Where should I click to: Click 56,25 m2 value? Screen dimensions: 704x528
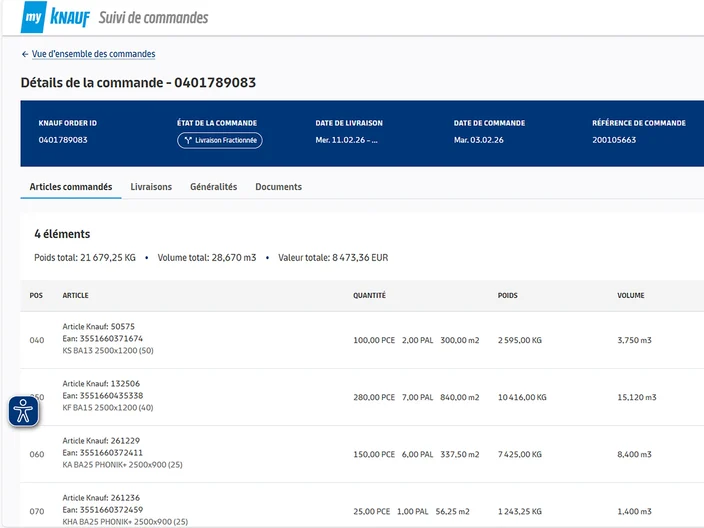452,511
